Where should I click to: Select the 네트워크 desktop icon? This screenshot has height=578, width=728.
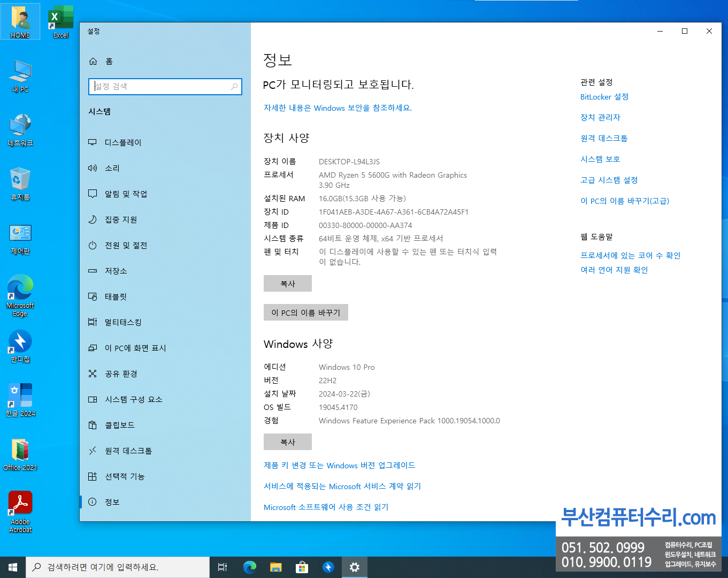(20, 130)
